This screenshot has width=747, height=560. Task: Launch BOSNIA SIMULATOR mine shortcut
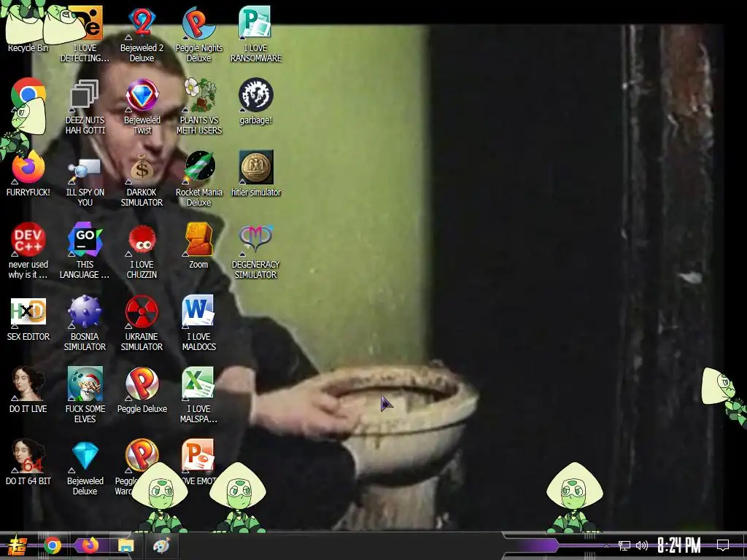85,323
